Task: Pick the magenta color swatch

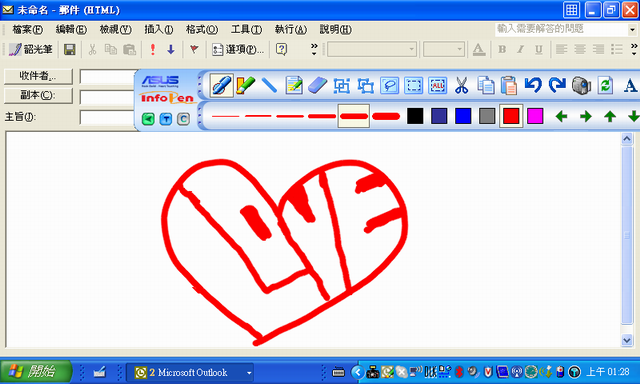Action: pyautogui.click(x=535, y=116)
